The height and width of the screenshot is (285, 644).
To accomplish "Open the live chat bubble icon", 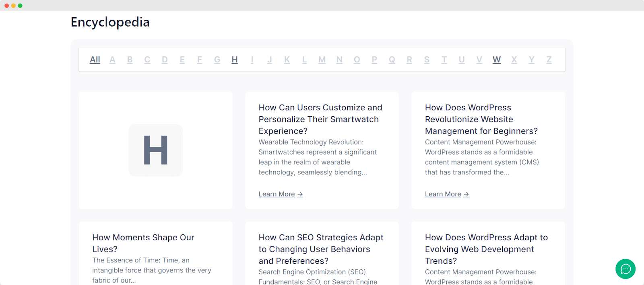I will pos(625,269).
